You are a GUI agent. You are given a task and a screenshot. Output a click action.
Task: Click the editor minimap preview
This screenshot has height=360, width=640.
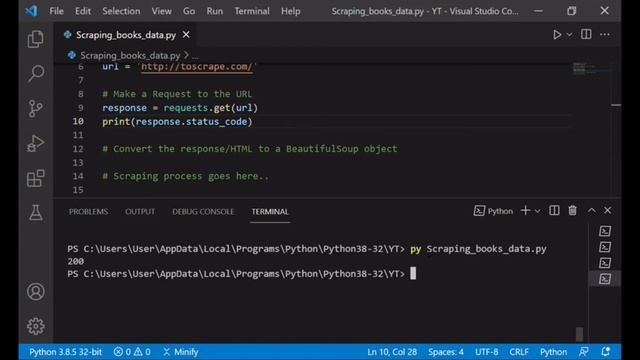[591, 69]
